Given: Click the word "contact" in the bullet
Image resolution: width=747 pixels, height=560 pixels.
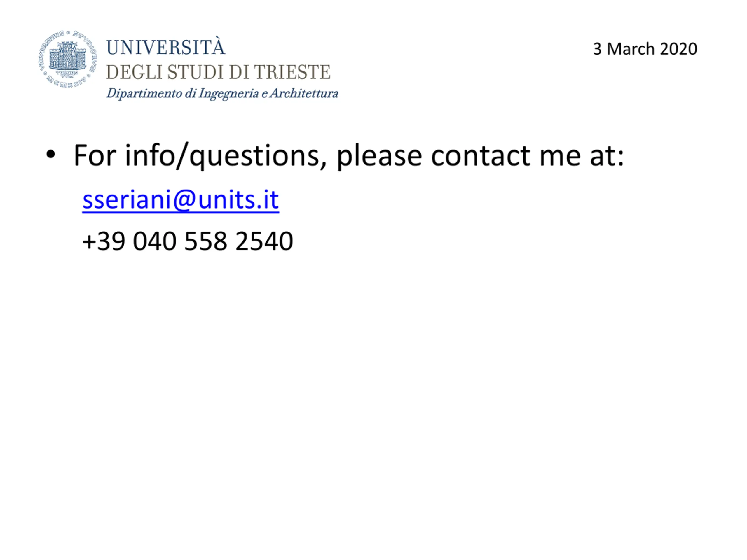Looking at the screenshot, I should (x=481, y=156).
